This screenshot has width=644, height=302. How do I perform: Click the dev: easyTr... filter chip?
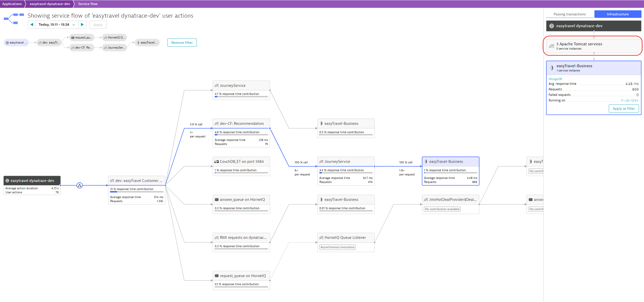(x=49, y=43)
